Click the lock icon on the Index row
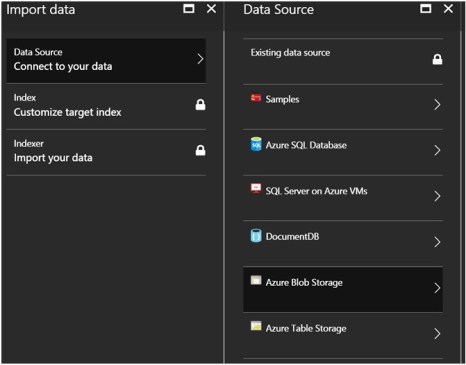 point(200,105)
